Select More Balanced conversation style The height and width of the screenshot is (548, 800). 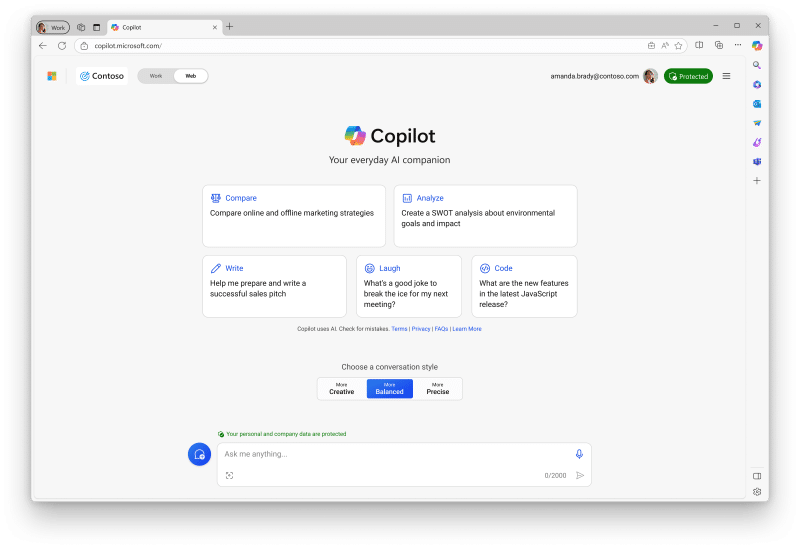click(389, 389)
